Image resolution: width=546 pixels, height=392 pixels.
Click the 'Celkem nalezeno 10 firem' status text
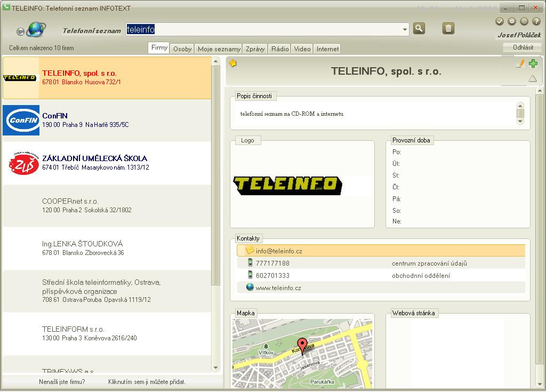point(42,48)
